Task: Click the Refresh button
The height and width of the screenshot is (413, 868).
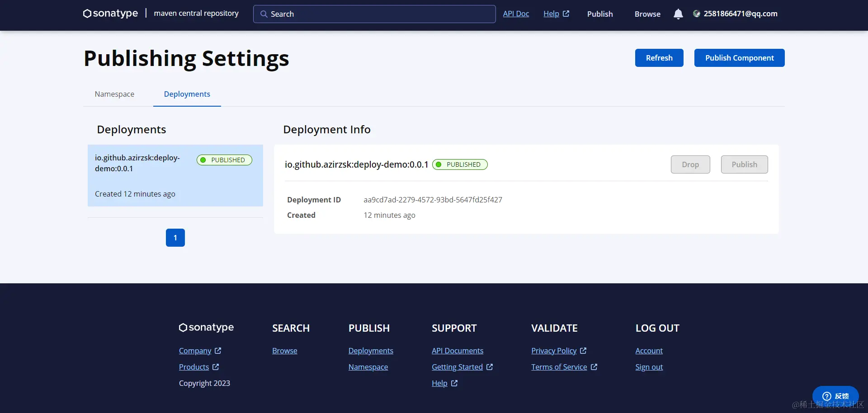Action: click(659, 58)
